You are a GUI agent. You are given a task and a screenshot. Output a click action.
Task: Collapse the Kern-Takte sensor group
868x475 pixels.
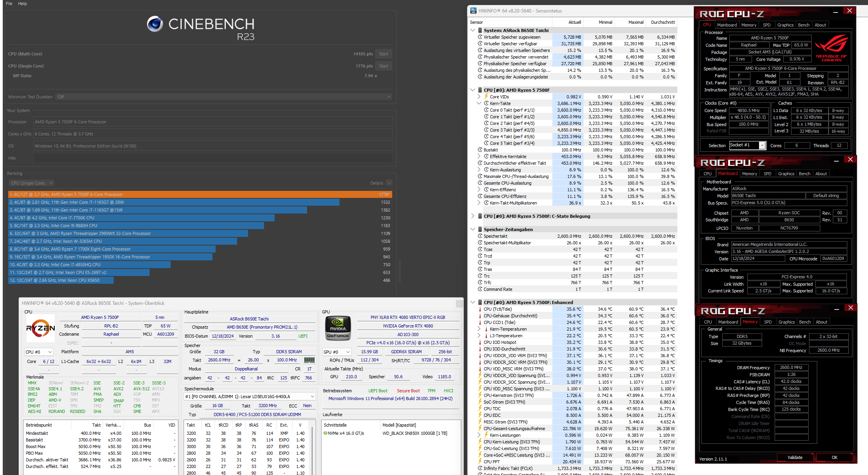tap(479, 103)
